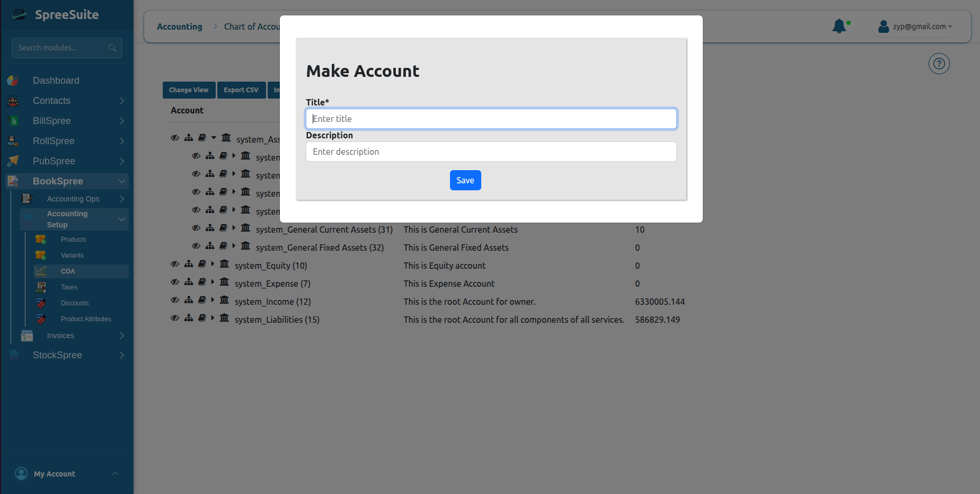Click bank icon for system_Income row

coord(224,300)
